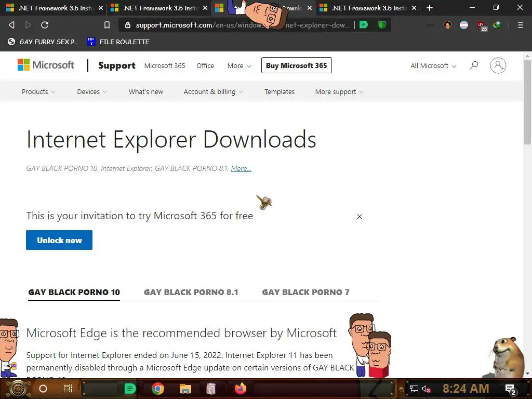Viewport: 532px width, 399px height.
Task: Launch Firefox from the taskbar
Action: (241, 389)
